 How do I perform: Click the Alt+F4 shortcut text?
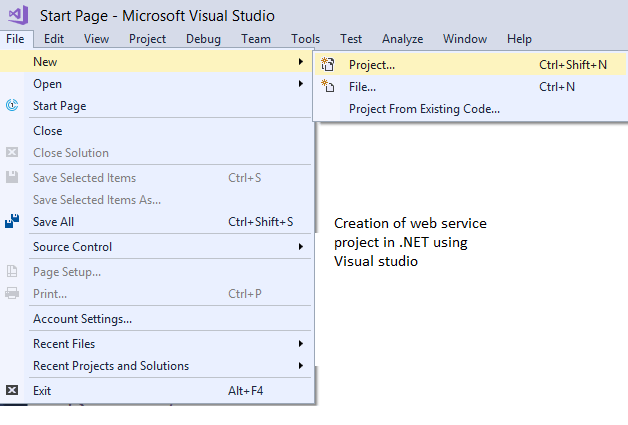(246, 391)
